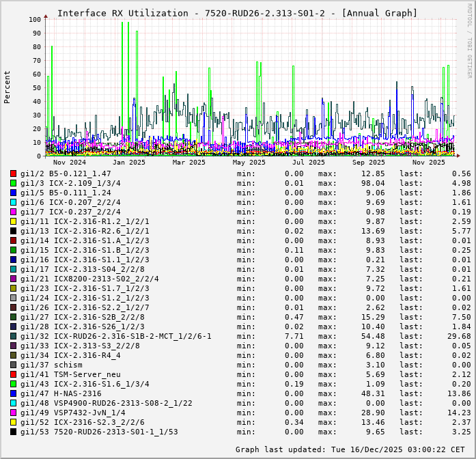Screen dimensions: 476x459
Task: Click the Nov 2024 x-axis label
Action: pyautogui.click(x=70, y=163)
